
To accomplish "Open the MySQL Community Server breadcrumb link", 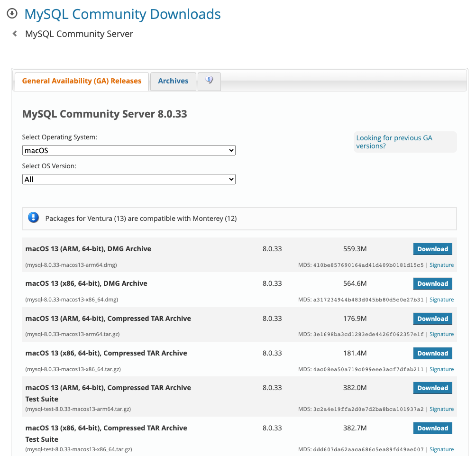I will pos(79,34).
